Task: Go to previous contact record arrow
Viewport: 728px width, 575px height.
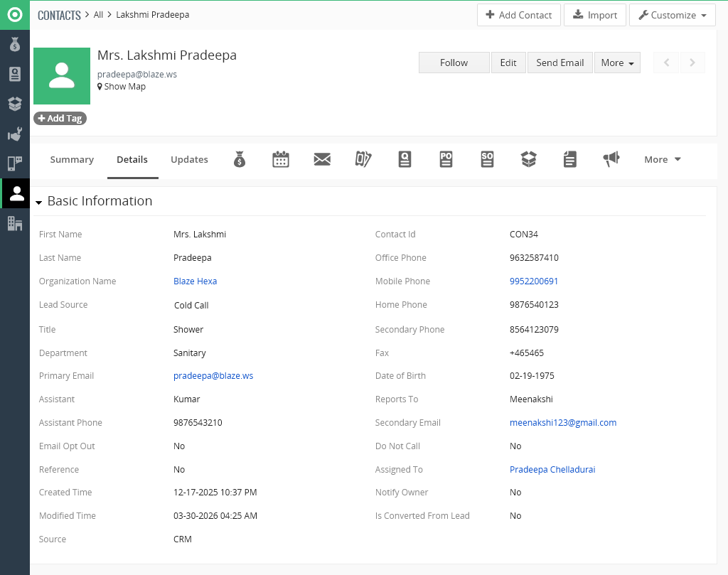Action: (666, 63)
